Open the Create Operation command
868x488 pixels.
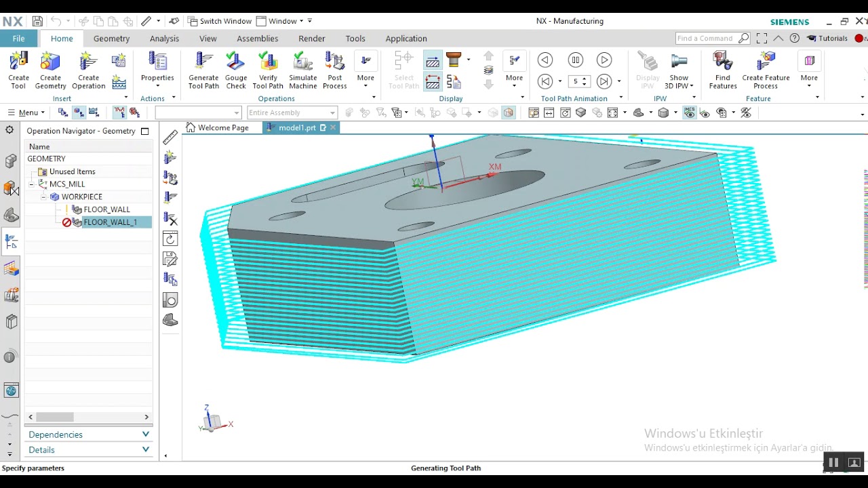(x=88, y=70)
